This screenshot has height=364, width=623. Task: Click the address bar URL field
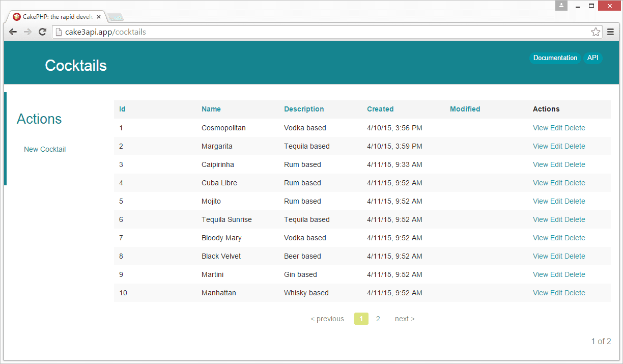(x=326, y=32)
